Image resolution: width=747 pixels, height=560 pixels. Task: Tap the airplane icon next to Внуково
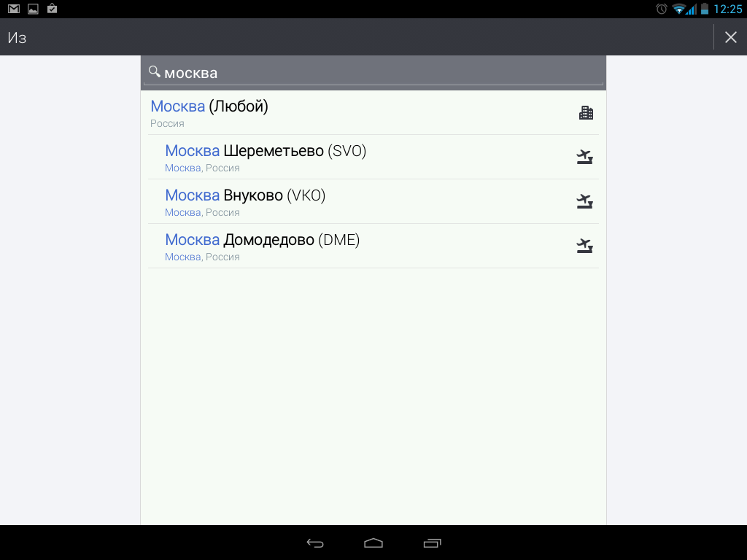click(584, 201)
